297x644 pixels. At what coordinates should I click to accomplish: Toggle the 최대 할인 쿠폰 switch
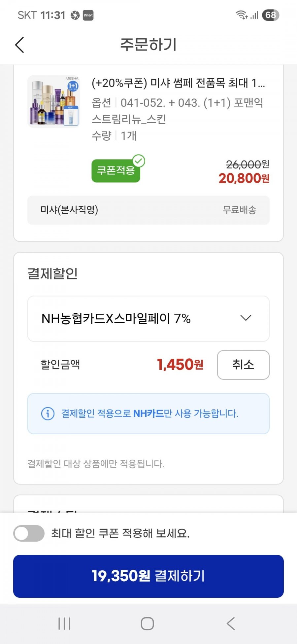pyautogui.click(x=29, y=533)
